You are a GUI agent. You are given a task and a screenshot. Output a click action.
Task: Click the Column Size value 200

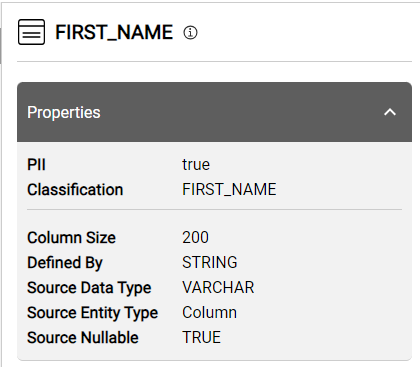pyautogui.click(x=195, y=238)
